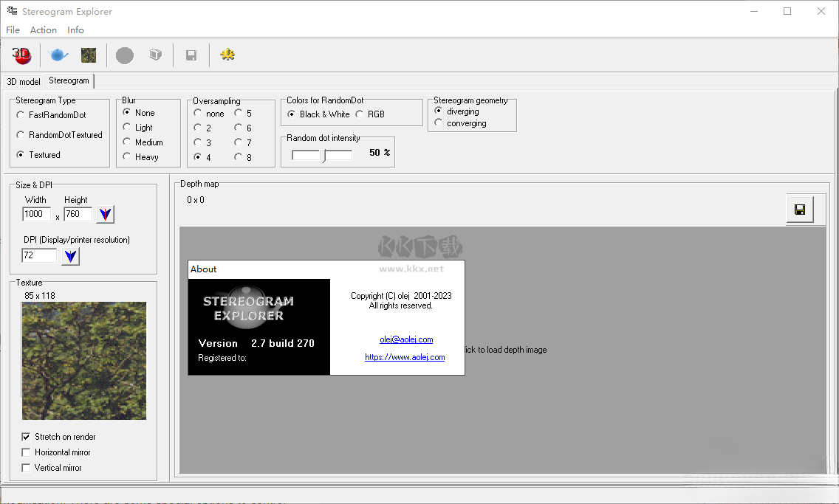839x504 pixels.
Task: Switch to the 3D model tab
Action: [24, 82]
